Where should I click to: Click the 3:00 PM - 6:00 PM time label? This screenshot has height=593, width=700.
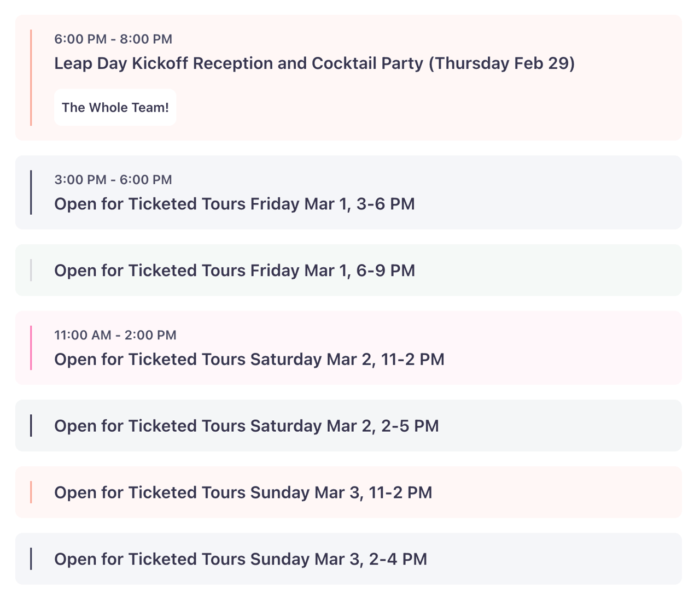point(113,180)
